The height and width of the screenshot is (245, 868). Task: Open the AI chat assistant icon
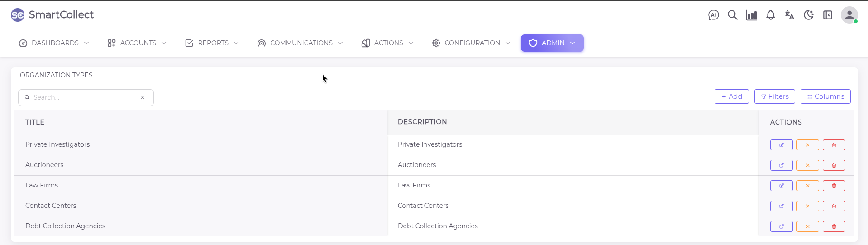pyautogui.click(x=713, y=15)
